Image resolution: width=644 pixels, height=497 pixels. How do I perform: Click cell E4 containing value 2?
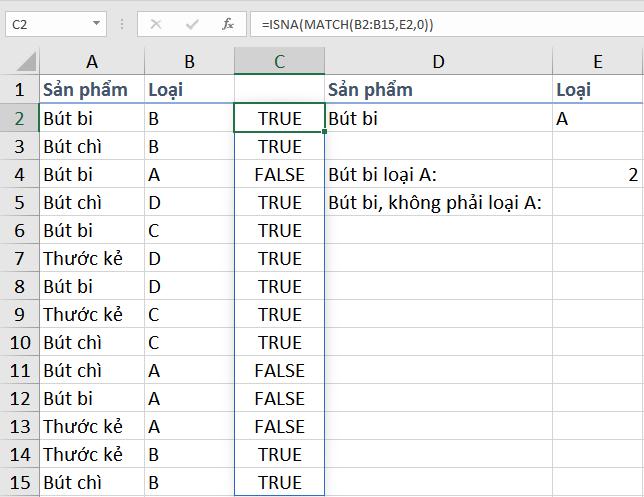(598, 175)
